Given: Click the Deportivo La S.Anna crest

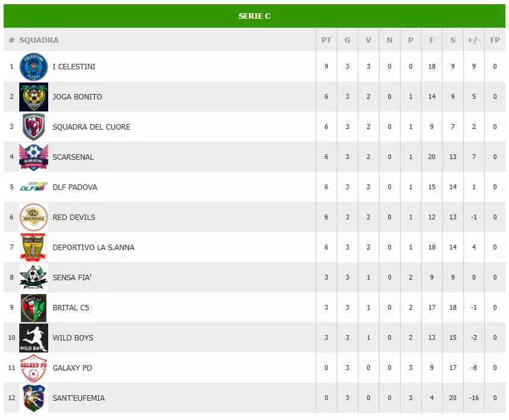Looking at the screenshot, I should point(34,248).
